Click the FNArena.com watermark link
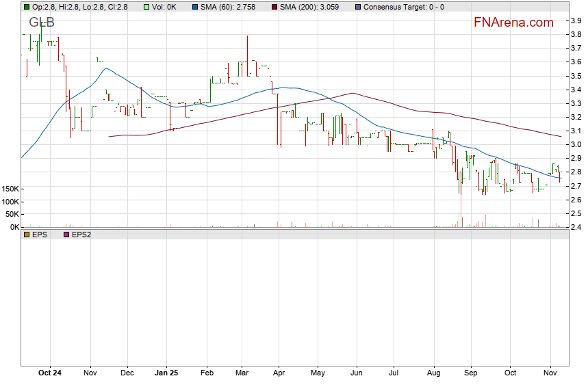Screen dimensions: 588x387 coord(513,23)
